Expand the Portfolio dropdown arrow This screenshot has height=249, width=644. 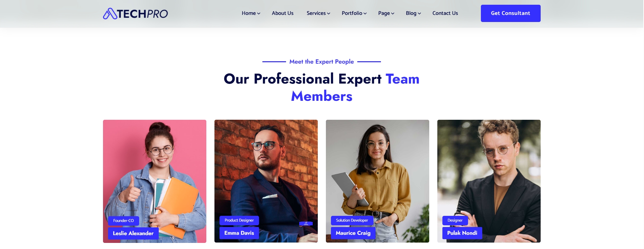coord(365,14)
